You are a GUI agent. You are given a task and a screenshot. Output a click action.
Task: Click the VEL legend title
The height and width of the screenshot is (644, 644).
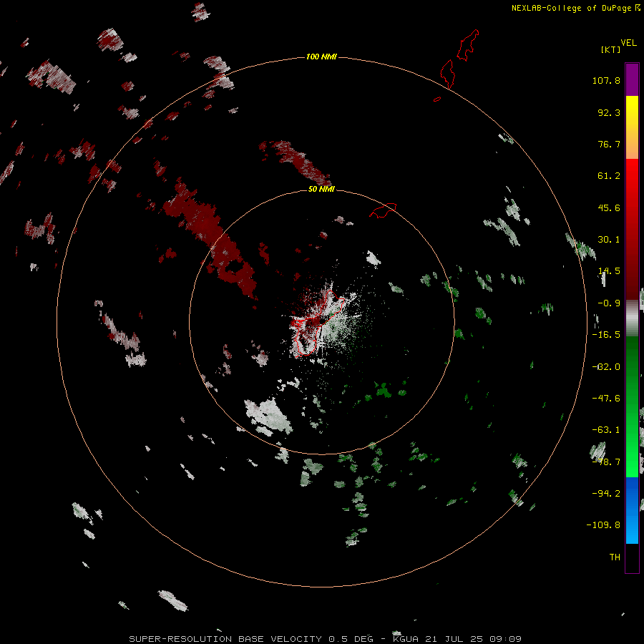pyautogui.click(x=628, y=43)
